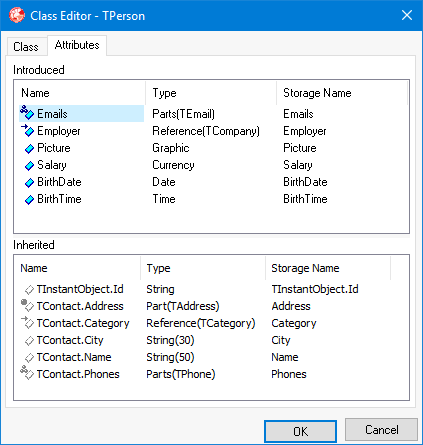
Task: Click the TContact.Phones parts icon
Action: coord(27,373)
